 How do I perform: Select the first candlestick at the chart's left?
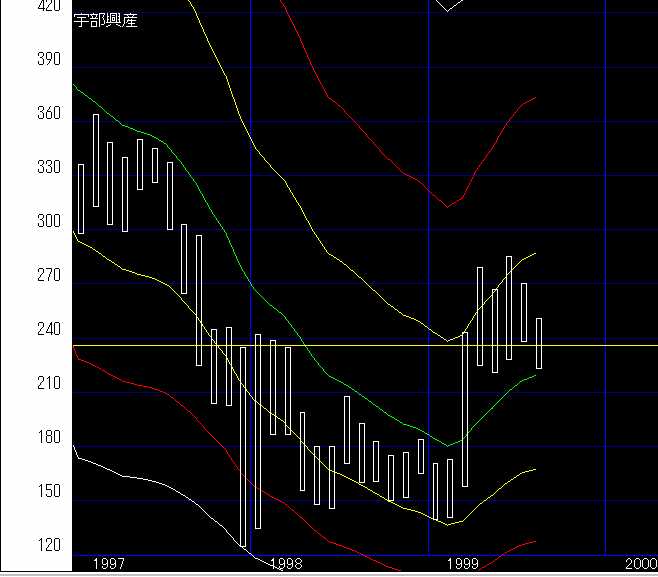(81, 198)
